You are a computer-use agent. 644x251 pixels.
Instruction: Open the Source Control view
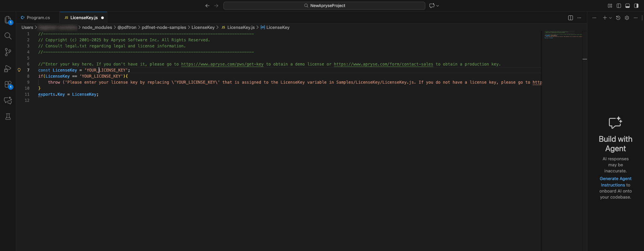[8, 52]
